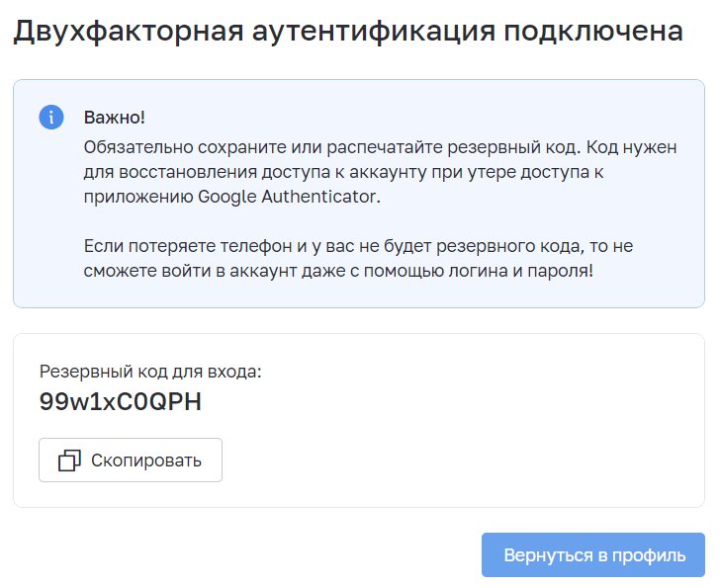This screenshot has height=588, width=720.
Task: Click the word Двухфакторная in the title
Action: [129, 32]
